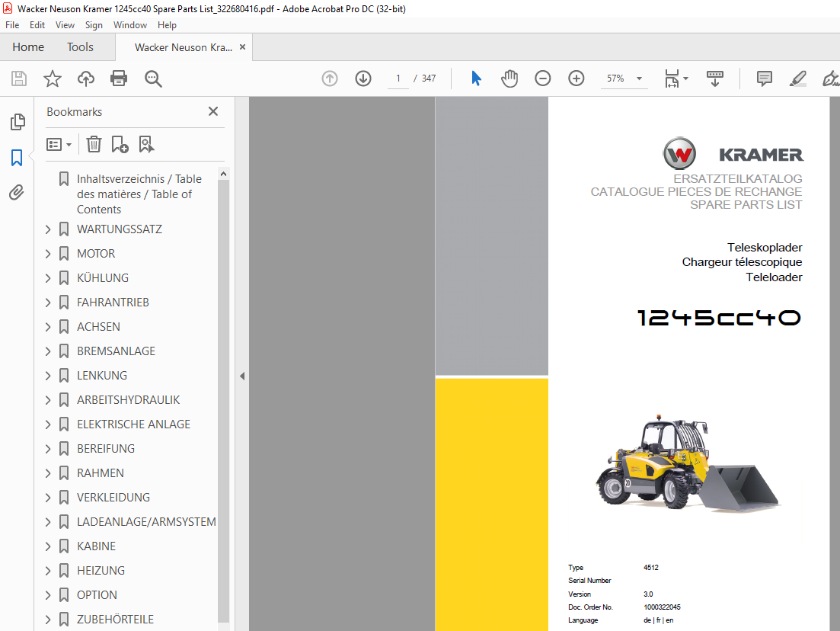The height and width of the screenshot is (631, 840).
Task: Open the zoom level 57% dropdown
Action: [x=639, y=78]
